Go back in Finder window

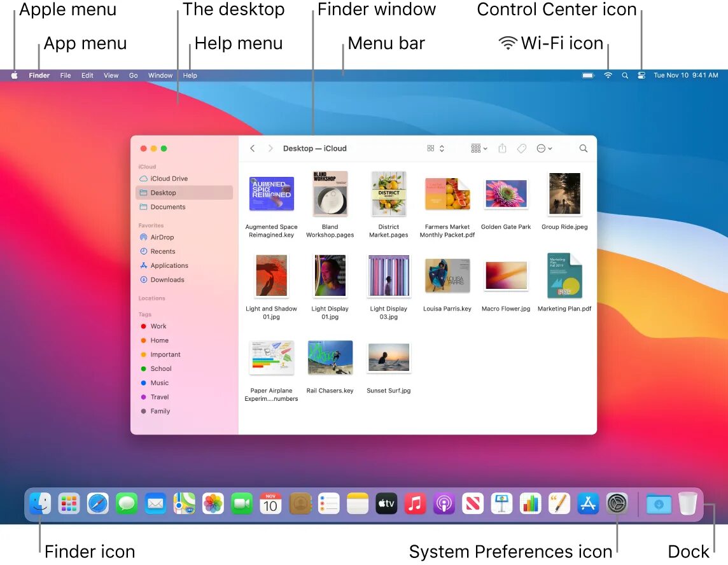point(252,148)
